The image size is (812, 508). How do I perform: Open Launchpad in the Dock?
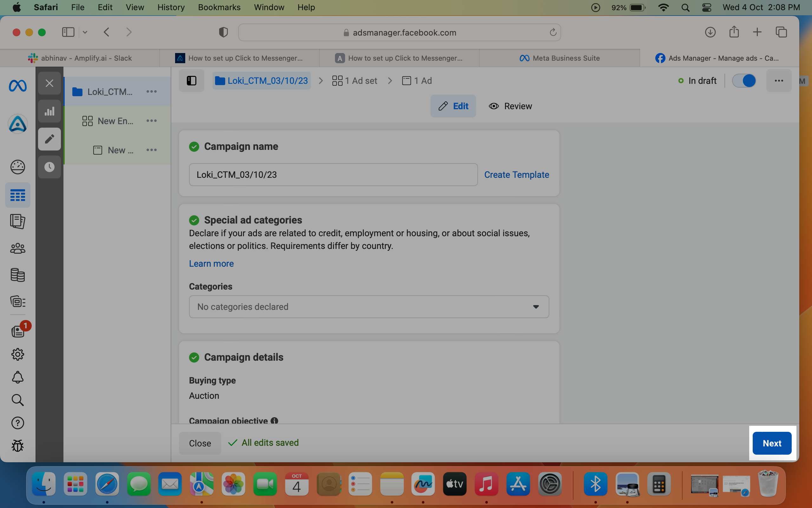pos(75,484)
